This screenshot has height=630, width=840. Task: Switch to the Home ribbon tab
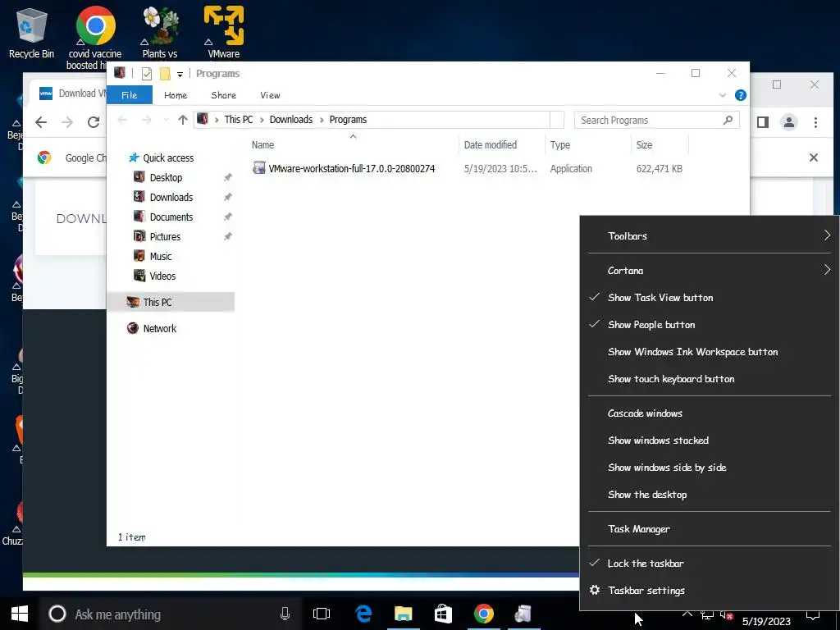(x=176, y=95)
